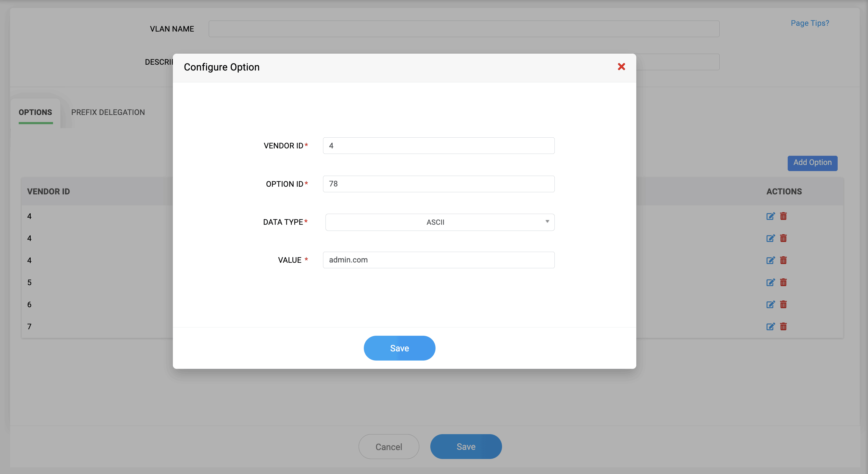Focus the Vendor ID input field
868x474 pixels.
pyautogui.click(x=438, y=146)
